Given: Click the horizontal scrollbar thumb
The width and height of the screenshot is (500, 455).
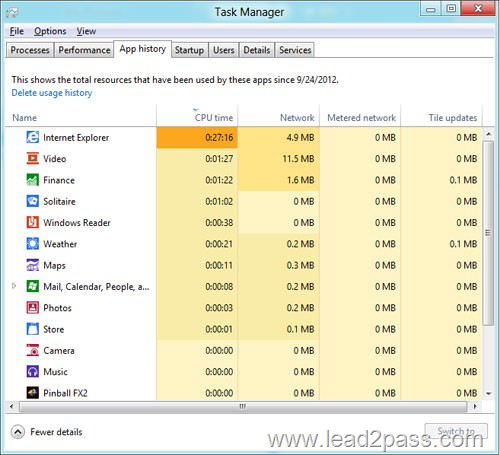Looking at the screenshot, I should coord(243,406).
